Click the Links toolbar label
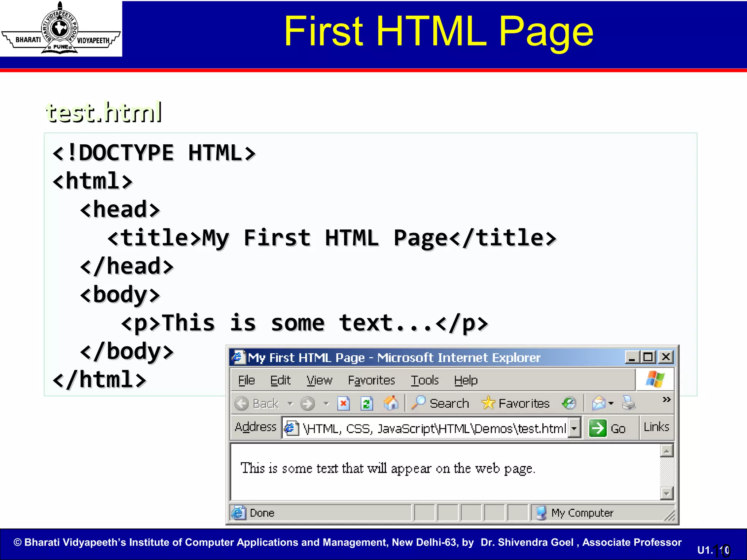 click(656, 427)
